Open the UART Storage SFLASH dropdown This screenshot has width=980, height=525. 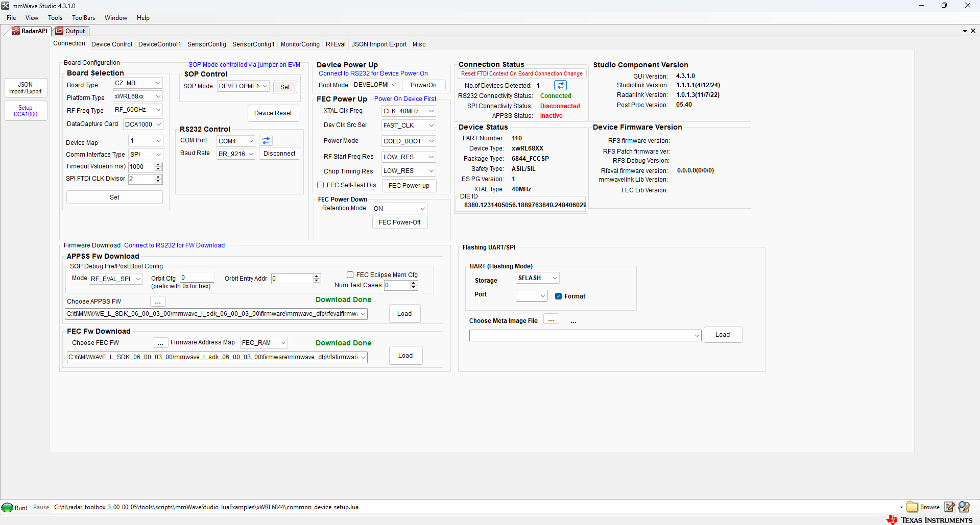(x=538, y=278)
